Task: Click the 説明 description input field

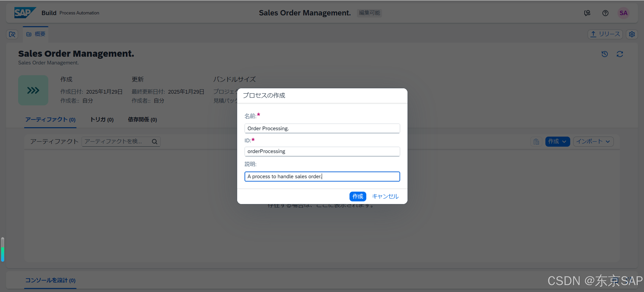Action: click(322, 176)
